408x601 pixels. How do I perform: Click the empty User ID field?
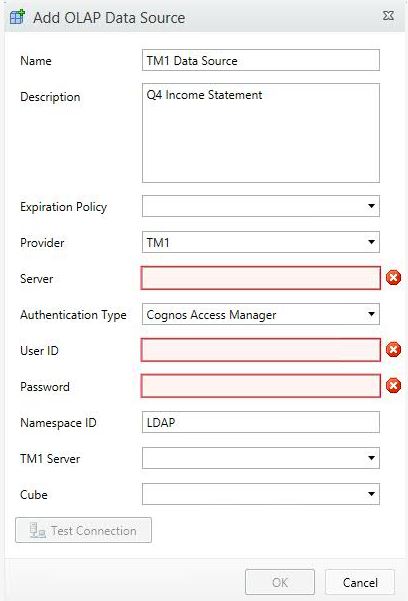(x=261, y=350)
